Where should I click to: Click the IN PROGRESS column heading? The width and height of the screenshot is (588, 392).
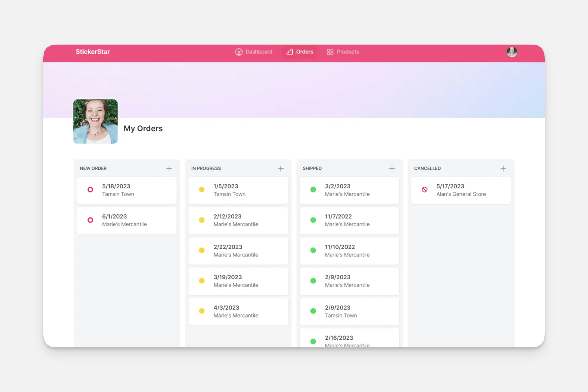(206, 169)
